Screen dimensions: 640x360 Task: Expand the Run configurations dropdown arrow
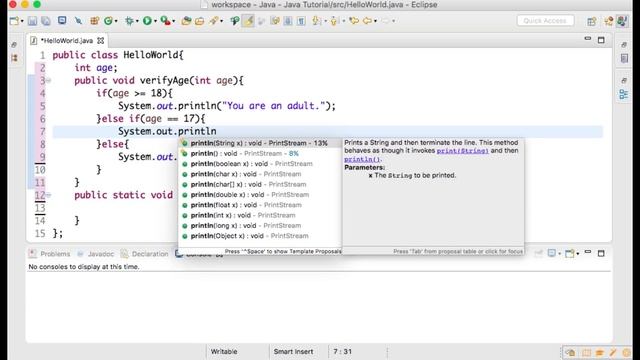[x=155, y=21]
